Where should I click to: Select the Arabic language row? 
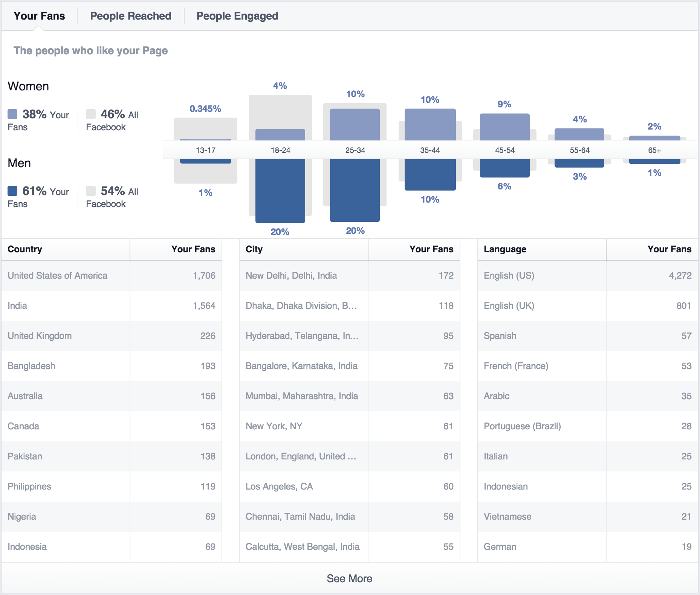588,396
